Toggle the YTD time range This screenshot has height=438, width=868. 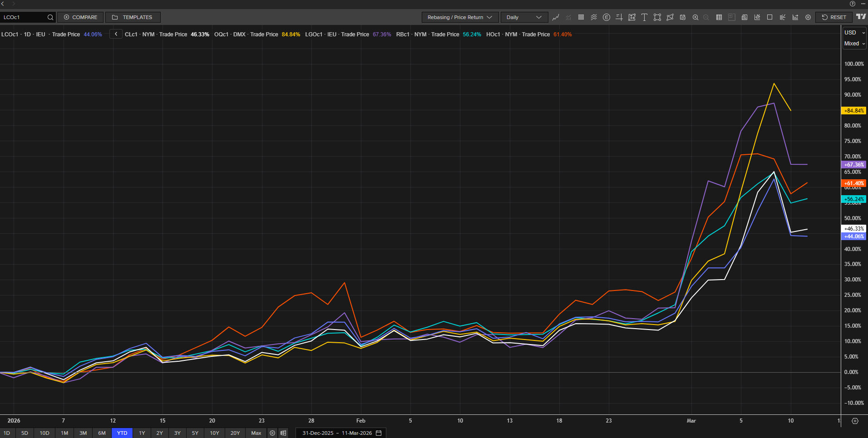pyautogui.click(x=122, y=433)
